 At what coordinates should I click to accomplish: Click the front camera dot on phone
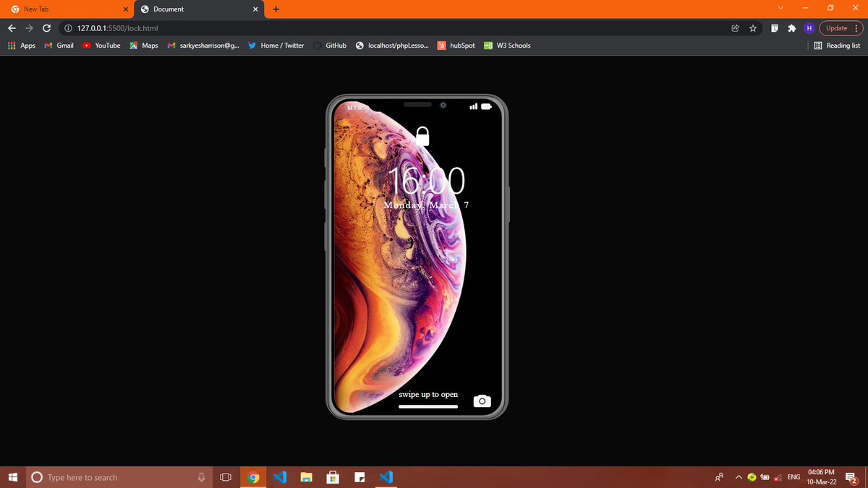point(443,105)
